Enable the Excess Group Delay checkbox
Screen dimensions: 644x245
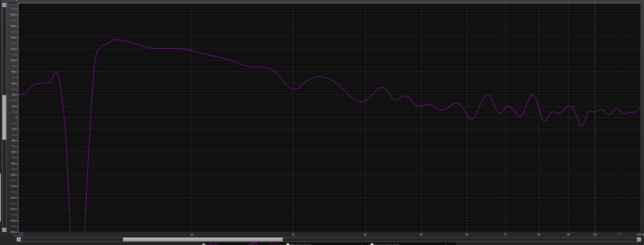click(372, 244)
